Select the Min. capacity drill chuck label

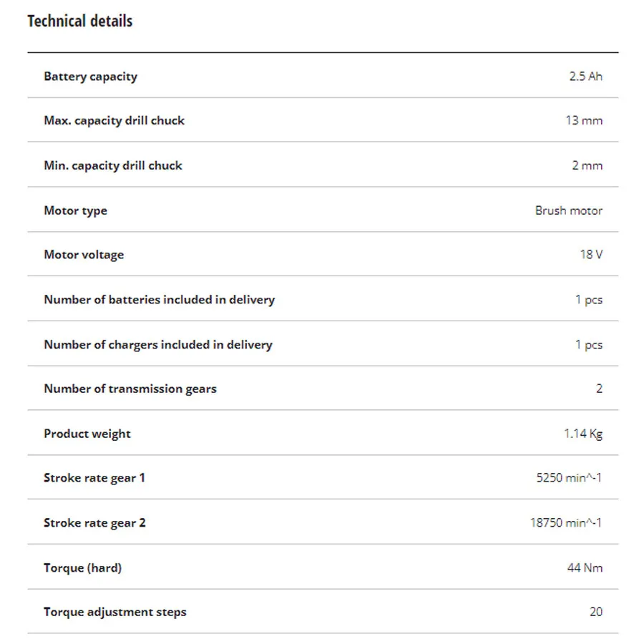pos(113,166)
